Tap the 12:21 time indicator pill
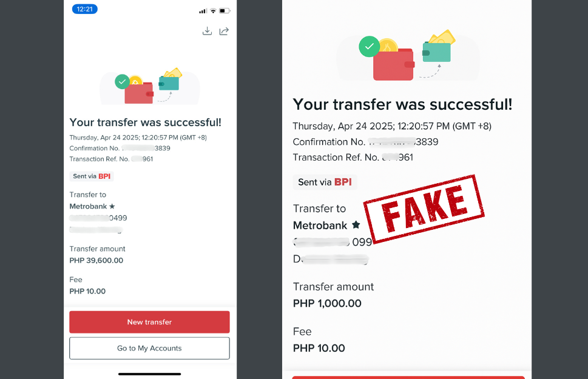Screen dimensions: 588x379 pyautogui.click(x=85, y=9)
